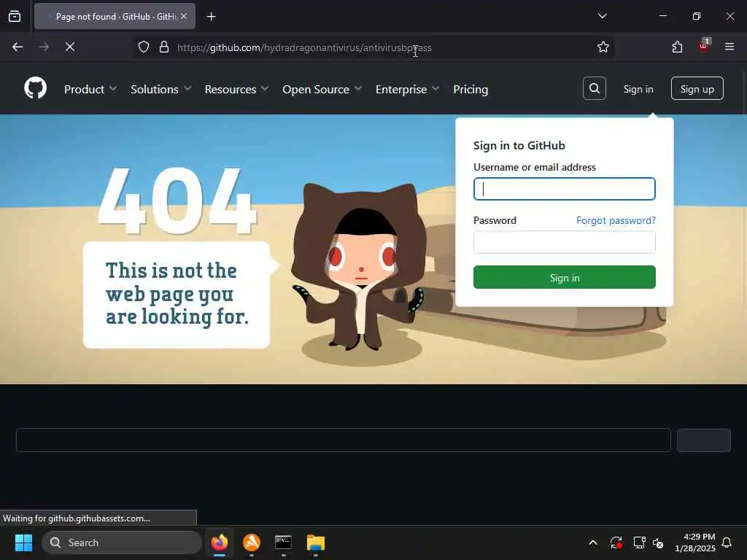View site security padlock info
The height and width of the screenshot is (560, 747).
click(x=164, y=47)
